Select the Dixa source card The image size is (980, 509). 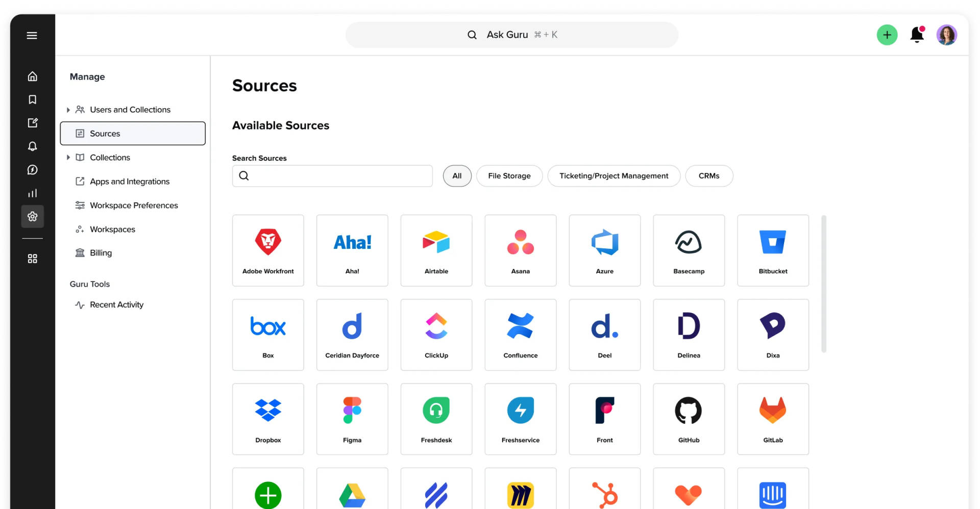pos(773,335)
